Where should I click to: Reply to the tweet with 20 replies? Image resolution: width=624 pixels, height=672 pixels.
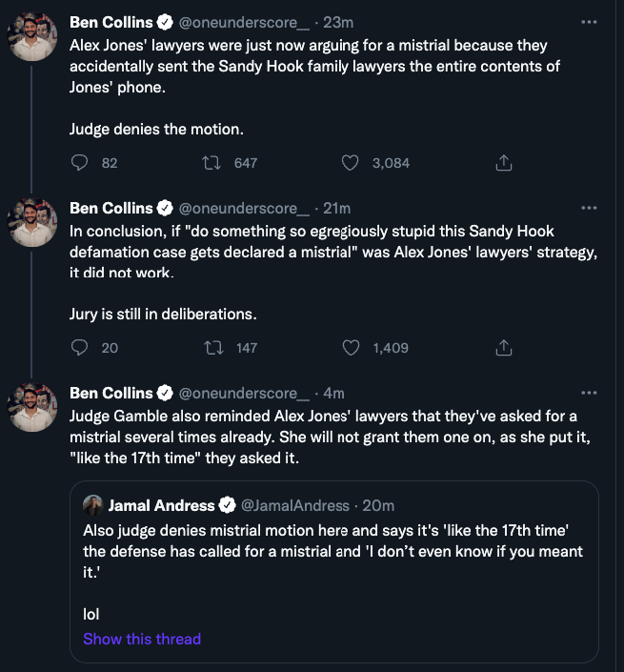click(80, 348)
